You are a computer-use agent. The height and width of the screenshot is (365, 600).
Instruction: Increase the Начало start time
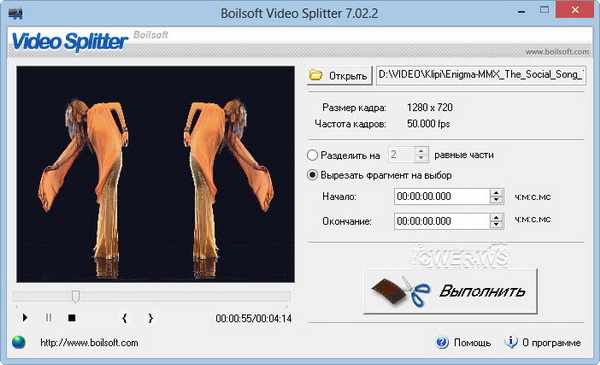click(x=496, y=192)
